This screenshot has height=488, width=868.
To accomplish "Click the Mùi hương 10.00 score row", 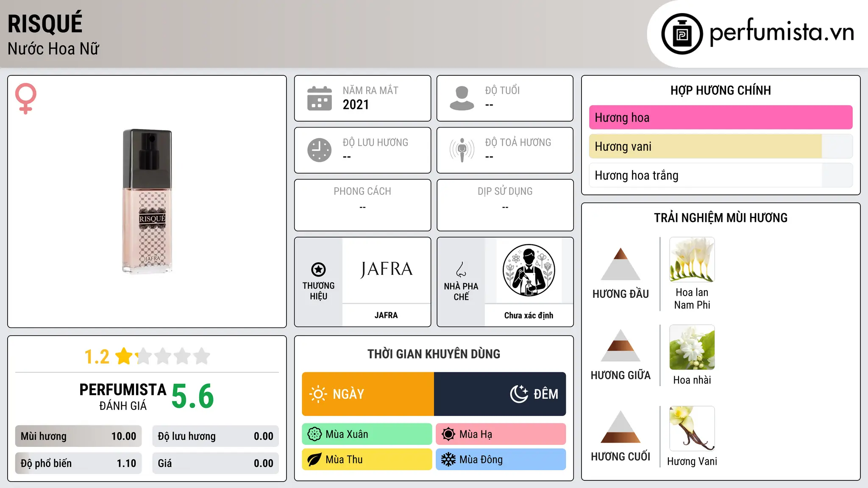I will click(x=78, y=436).
